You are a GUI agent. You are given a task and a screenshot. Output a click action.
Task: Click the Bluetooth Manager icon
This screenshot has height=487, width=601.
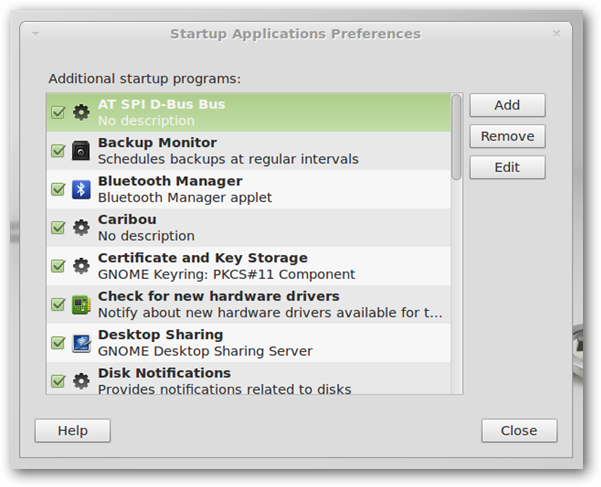81,189
